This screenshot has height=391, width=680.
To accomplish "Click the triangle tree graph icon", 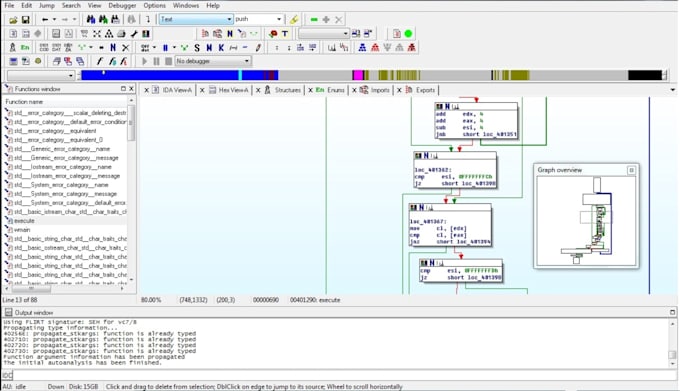I will point(109,33).
